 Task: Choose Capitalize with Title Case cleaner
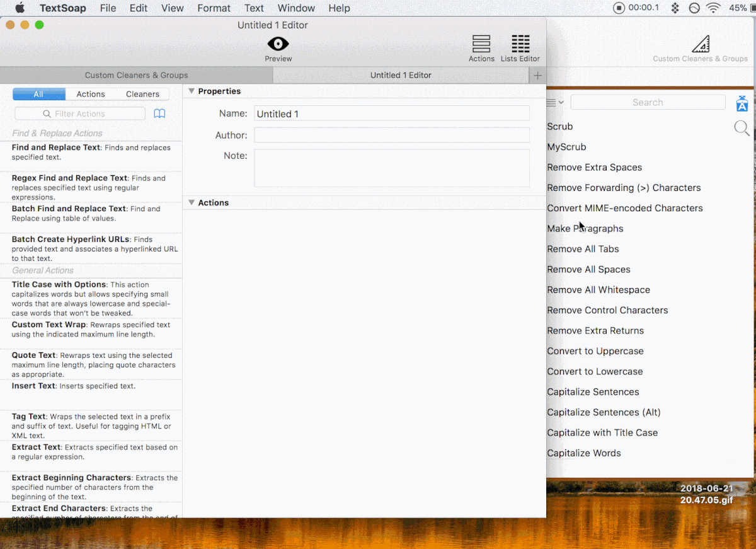[x=602, y=433]
